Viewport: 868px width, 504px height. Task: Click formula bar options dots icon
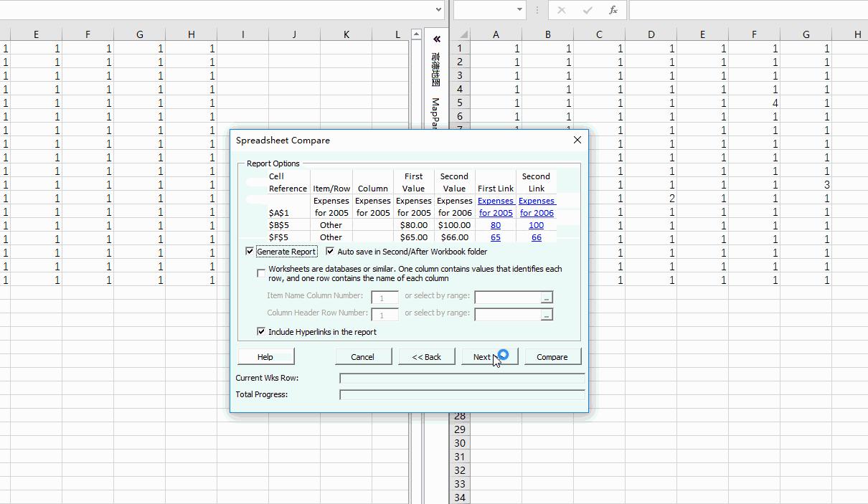[537, 10]
